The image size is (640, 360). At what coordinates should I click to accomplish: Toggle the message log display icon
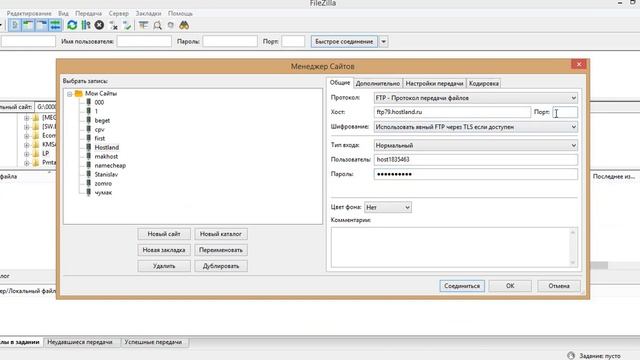pyautogui.click(x=15, y=25)
